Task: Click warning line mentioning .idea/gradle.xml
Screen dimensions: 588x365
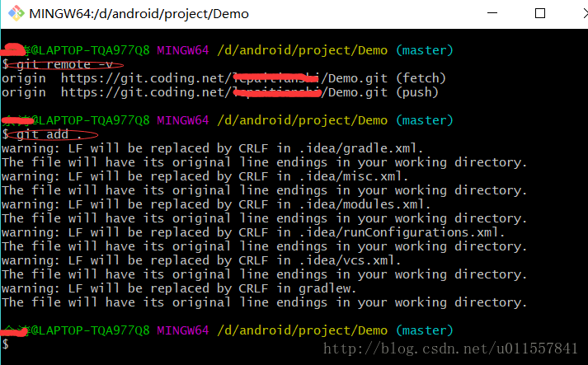Action: [x=212, y=148]
